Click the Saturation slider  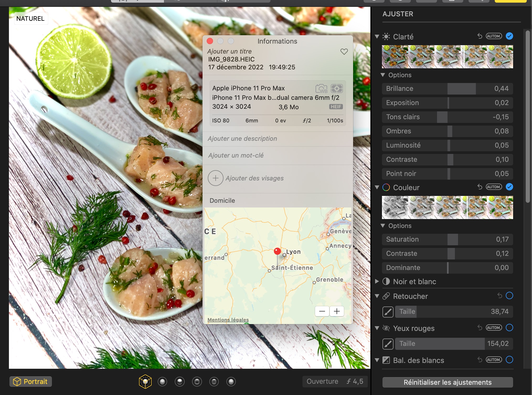click(447, 239)
